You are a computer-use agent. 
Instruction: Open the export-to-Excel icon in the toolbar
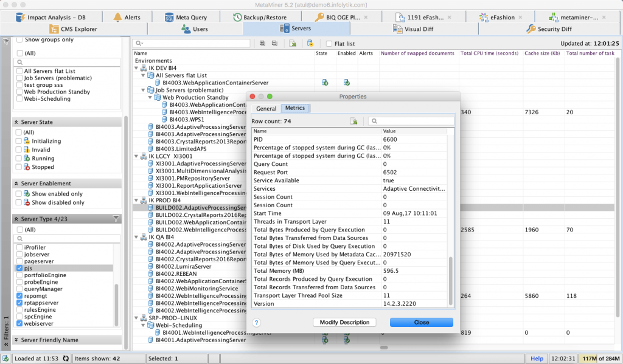pyautogui.click(x=293, y=43)
